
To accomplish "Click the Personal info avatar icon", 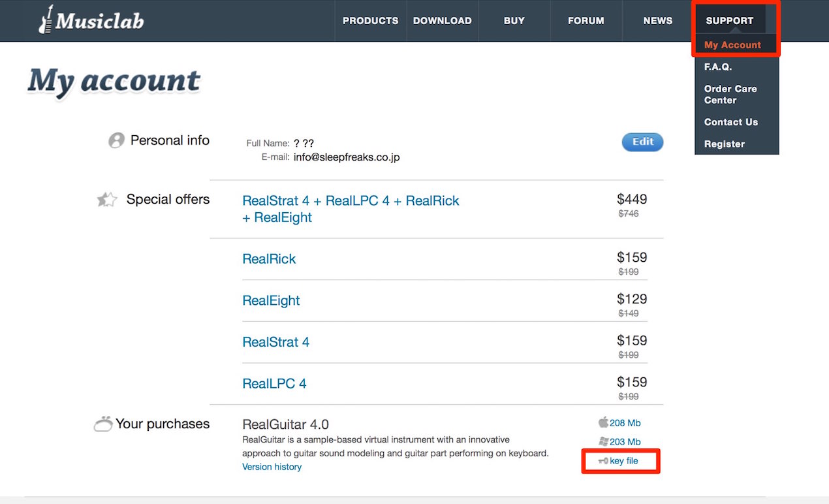I will (x=116, y=140).
